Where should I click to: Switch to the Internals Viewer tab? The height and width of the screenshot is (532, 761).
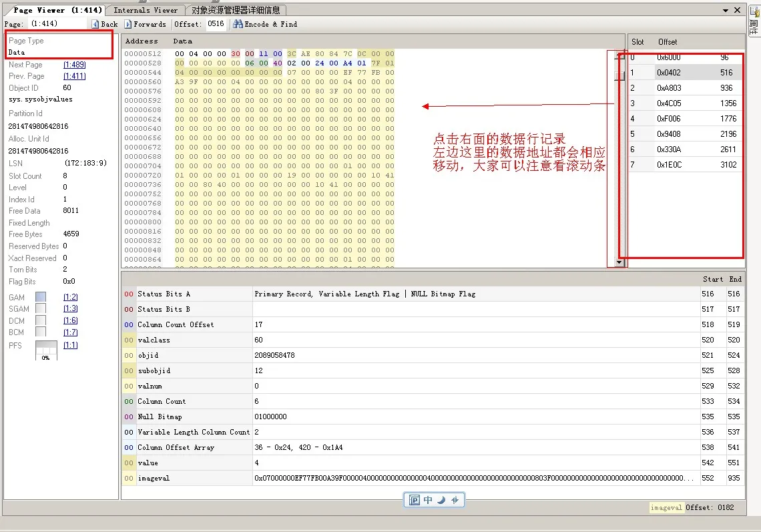click(146, 10)
